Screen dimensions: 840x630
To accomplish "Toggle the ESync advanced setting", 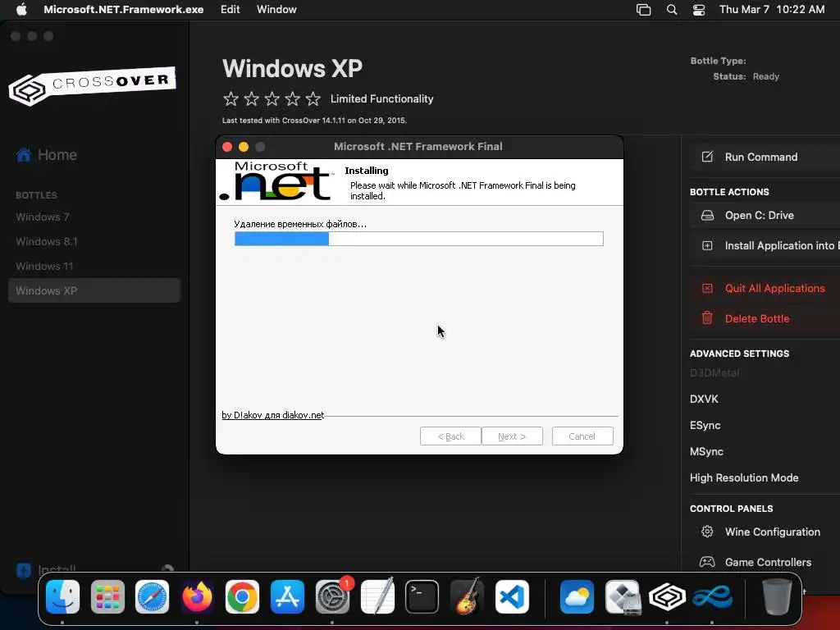I will [x=705, y=426].
